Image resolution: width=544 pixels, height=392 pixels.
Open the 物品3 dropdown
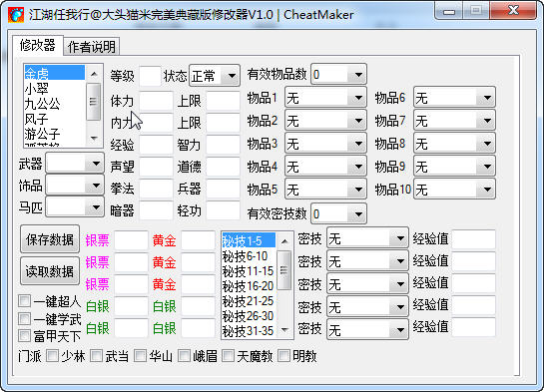point(325,144)
